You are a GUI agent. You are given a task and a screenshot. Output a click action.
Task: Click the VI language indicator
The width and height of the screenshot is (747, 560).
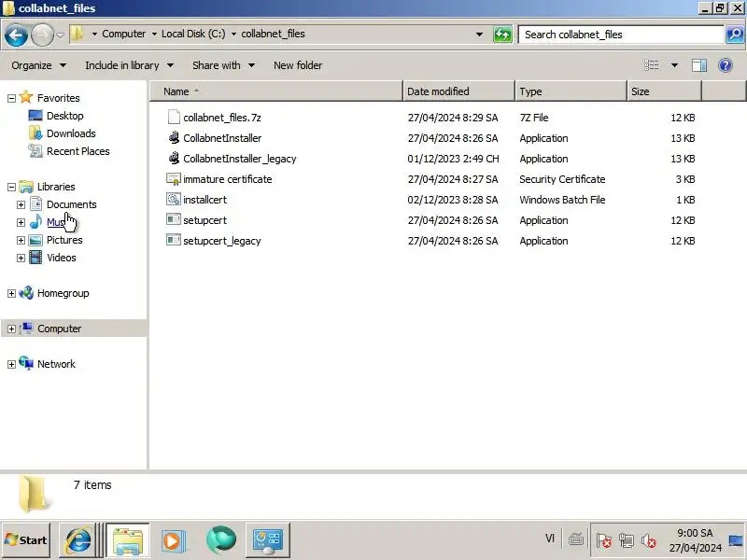[549, 539]
